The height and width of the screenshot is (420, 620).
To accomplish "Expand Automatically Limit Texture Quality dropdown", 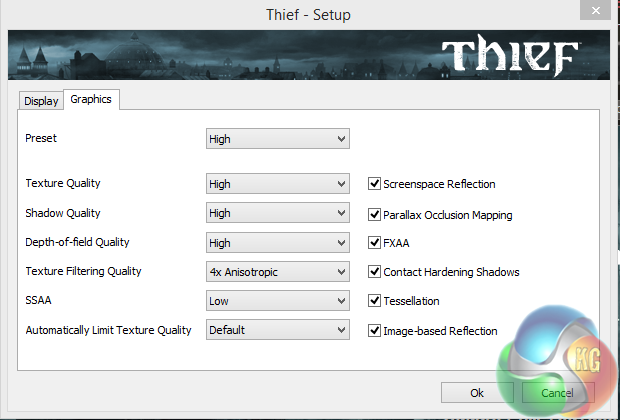I will click(278, 330).
